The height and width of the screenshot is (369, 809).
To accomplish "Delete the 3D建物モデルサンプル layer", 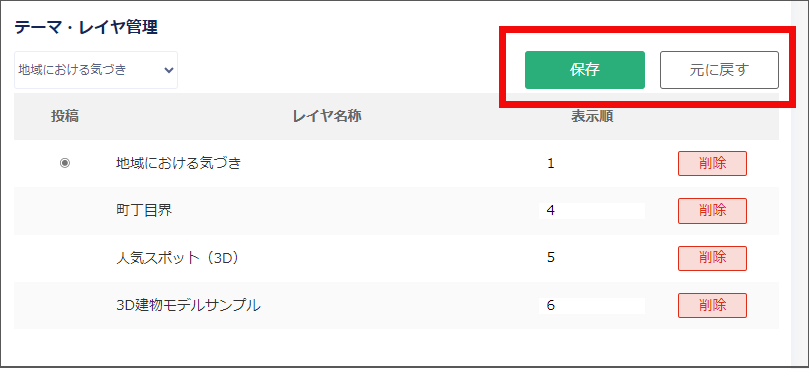I will [712, 306].
